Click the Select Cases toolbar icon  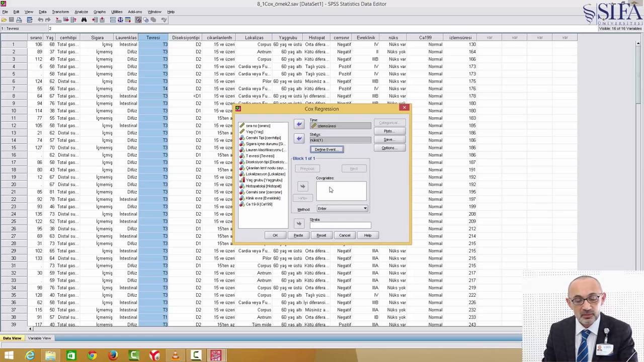128,20
